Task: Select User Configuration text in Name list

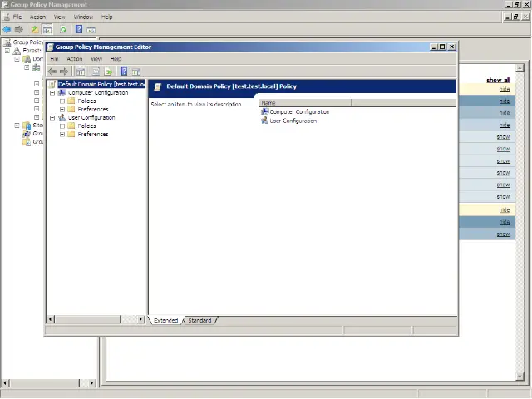Action: tap(293, 121)
